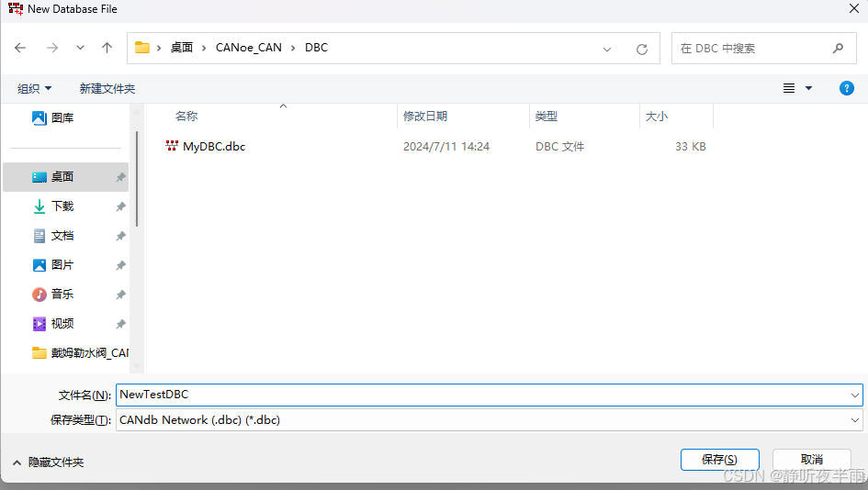This screenshot has height=490, width=868.
Task: Click the DBC 文件 type cell
Action: pyautogui.click(x=559, y=147)
